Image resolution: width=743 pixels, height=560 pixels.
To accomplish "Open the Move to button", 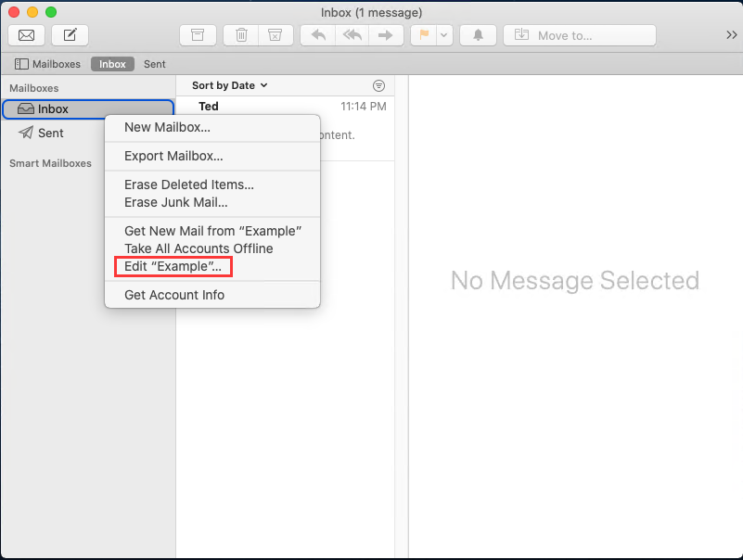I will click(x=579, y=35).
